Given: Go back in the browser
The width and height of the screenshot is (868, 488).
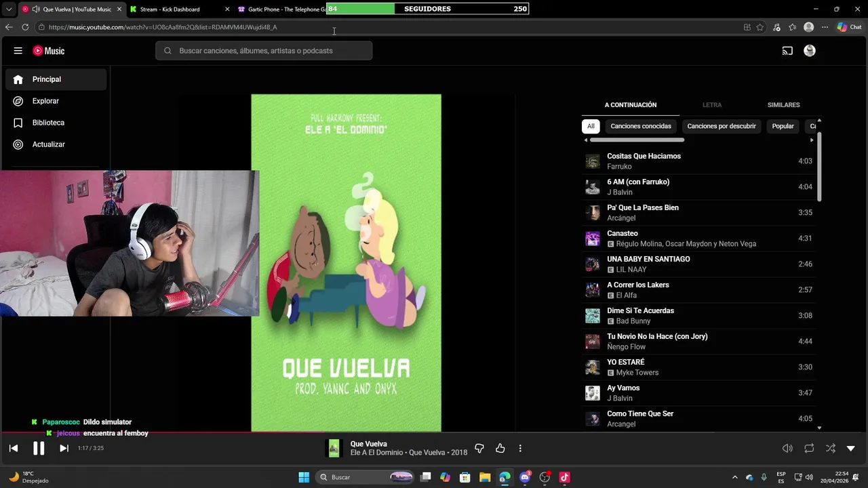Looking at the screenshot, I should click(9, 27).
